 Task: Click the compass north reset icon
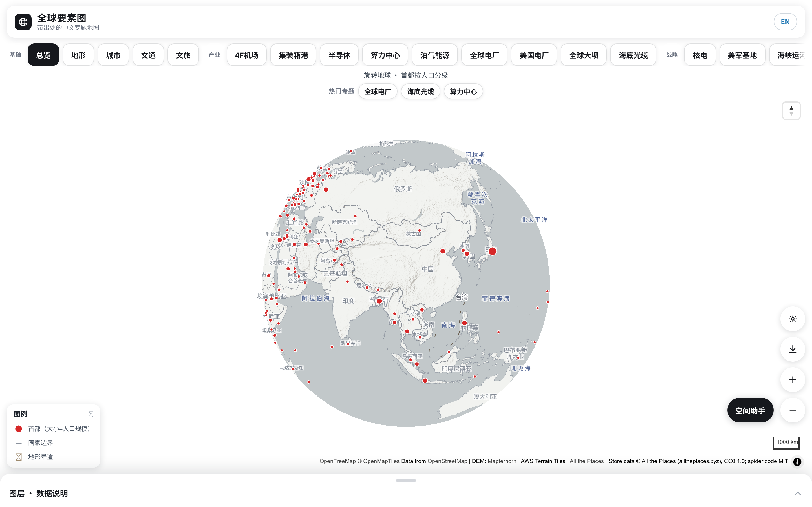(x=791, y=111)
